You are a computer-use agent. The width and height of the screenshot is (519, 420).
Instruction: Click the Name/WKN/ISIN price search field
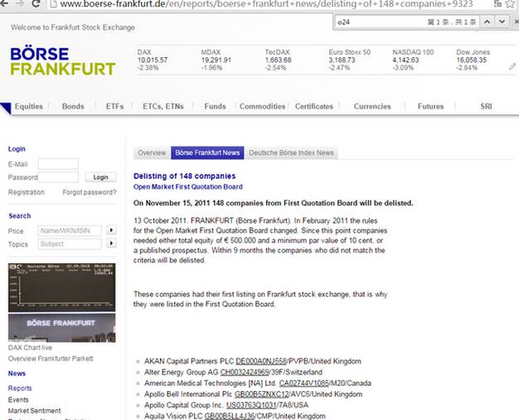pos(70,230)
